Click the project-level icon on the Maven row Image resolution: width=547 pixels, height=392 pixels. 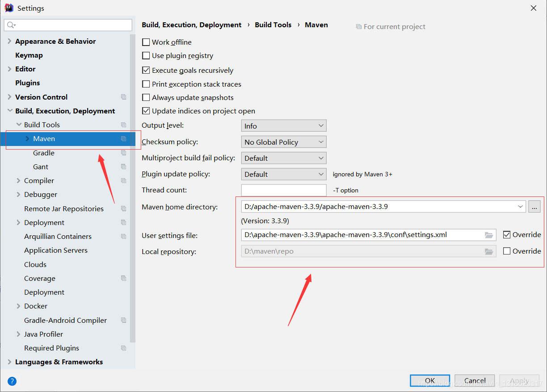[x=124, y=139]
